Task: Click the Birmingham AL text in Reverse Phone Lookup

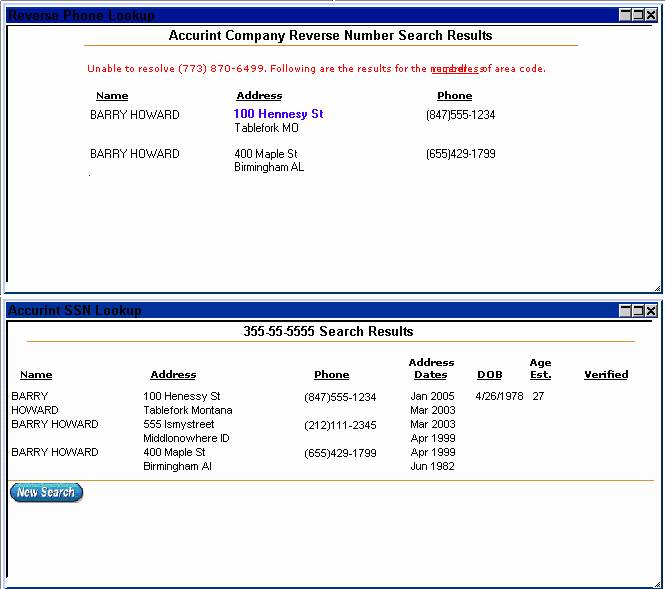Action: pos(269,167)
